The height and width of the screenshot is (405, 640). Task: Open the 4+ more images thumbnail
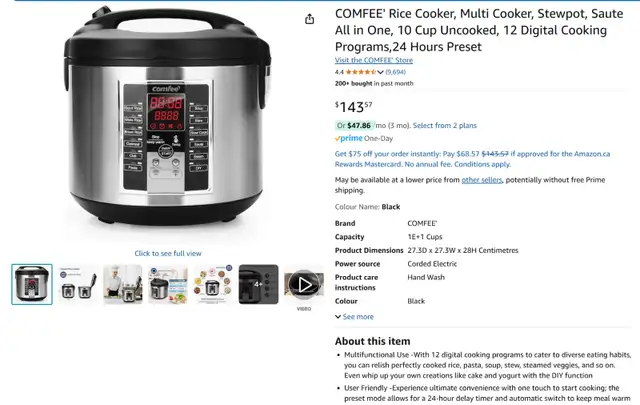[258, 285]
